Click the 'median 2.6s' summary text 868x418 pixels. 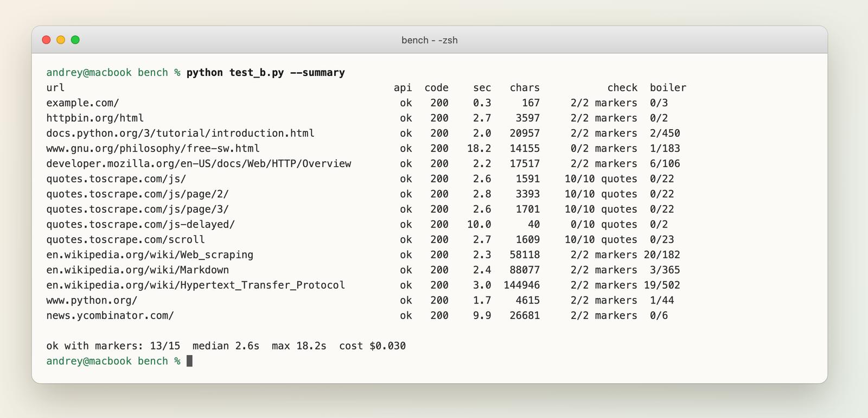tap(226, 346)
